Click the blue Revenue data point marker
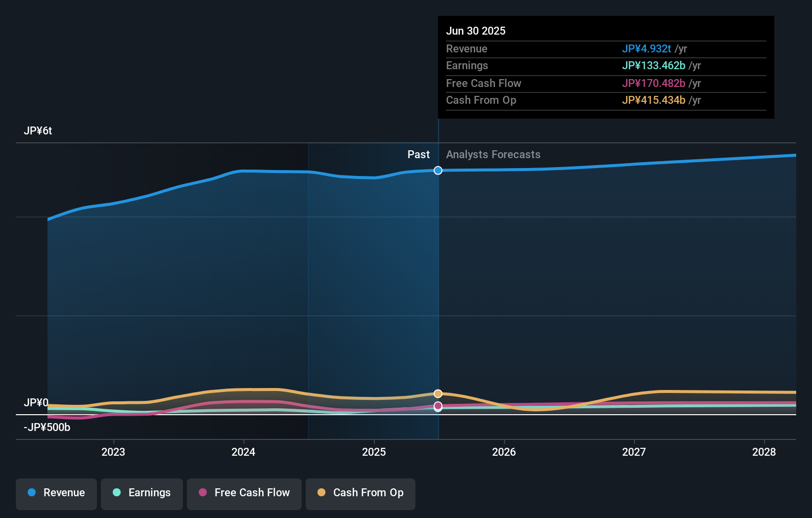The width and height of the screenshot is (812, 518). [438, 171]
